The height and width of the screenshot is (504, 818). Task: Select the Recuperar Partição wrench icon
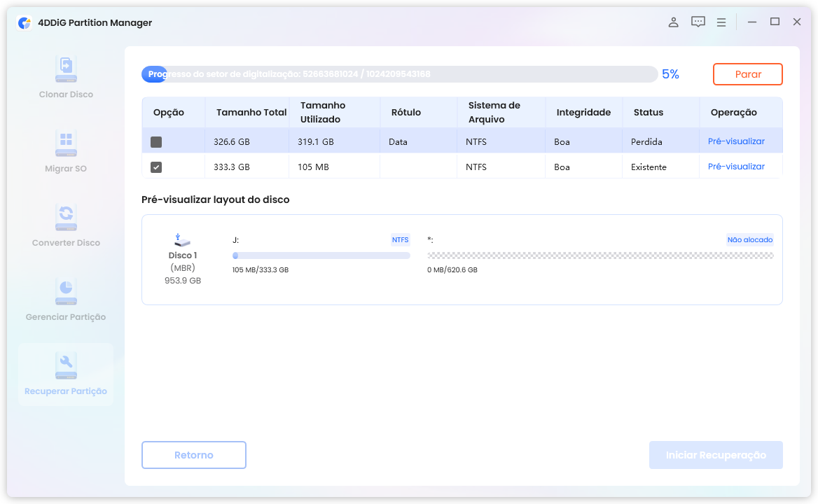(66, 366)
